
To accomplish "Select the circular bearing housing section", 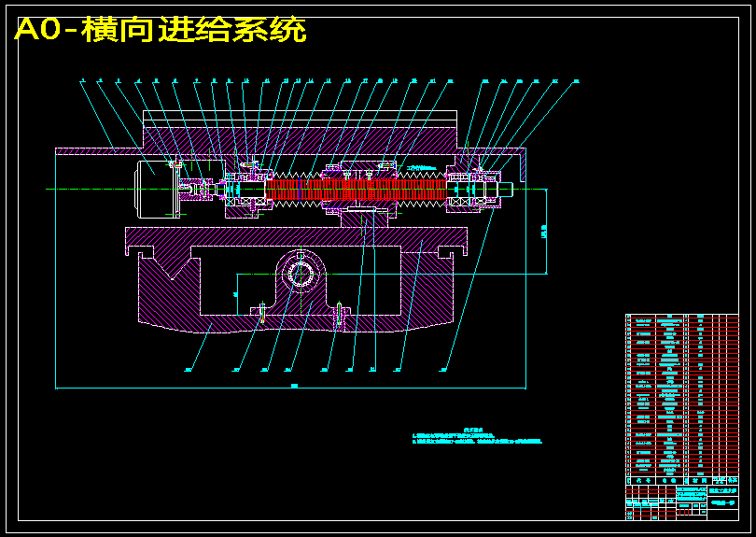I will point(301,273).
